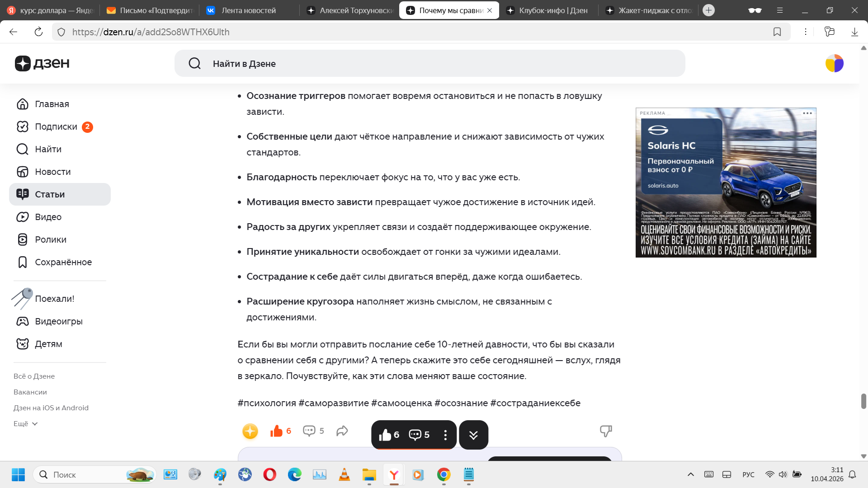Open the "Вакансии" footer link
Viewport: 868px width, 488px height.
[30, 392]
